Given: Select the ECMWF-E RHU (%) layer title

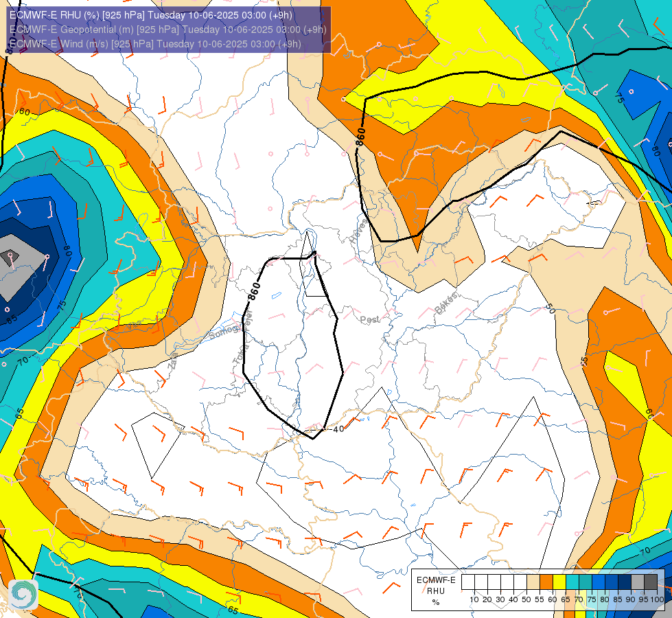Looking at the screenshot, I should pos(151,15).
